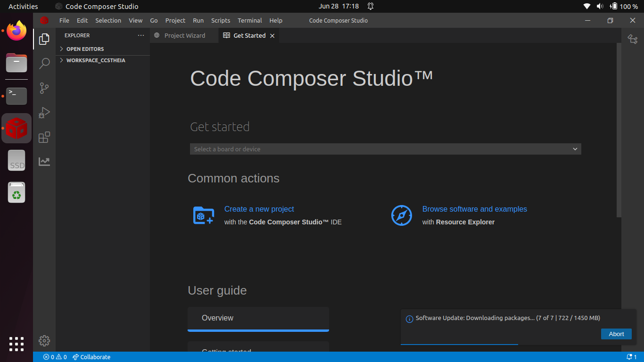The height and width of the screenshot is (362, 644).
Task: Open the Extensions view in activity bar
Action: click(44, 137)
